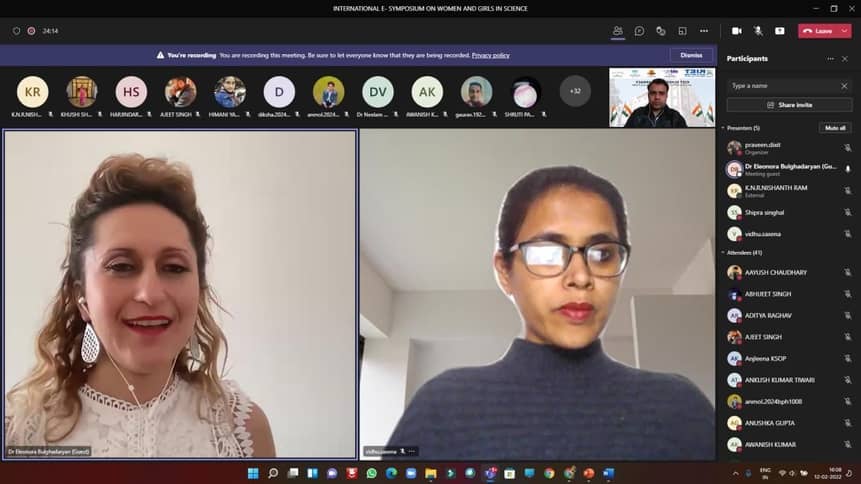Screen dimensions: 861x484
Task: Open the Rooms icon in toolbar
Action: coord(682,31)
